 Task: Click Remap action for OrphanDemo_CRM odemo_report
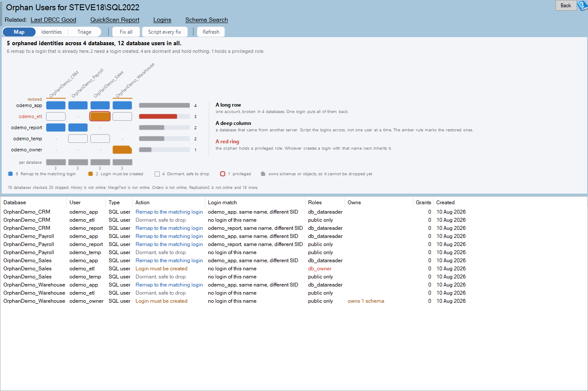[169, 228]
